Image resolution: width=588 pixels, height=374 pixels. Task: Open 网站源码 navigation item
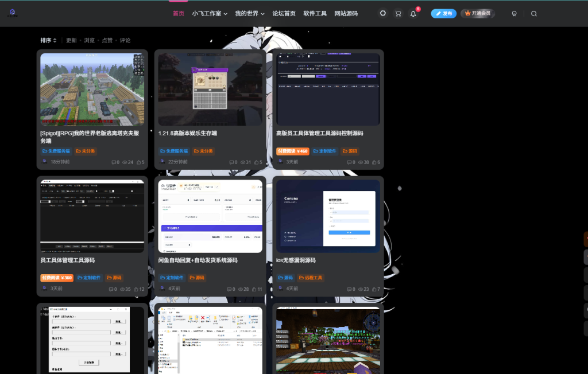346,14
